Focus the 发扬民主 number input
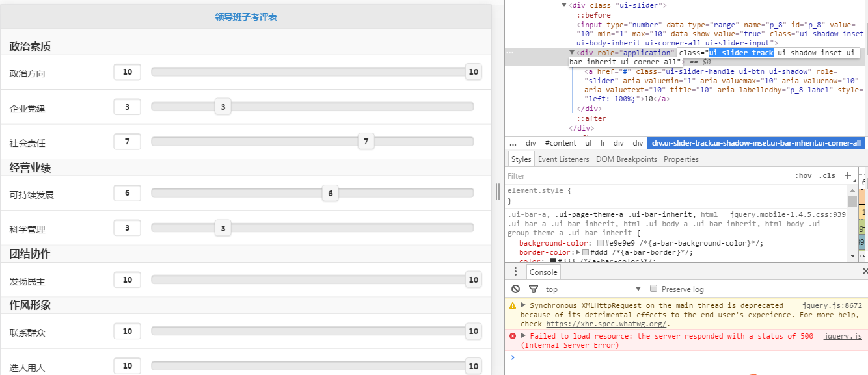This screenshot has height=375, width=868. pyautogui.click(x=128, y=279)
